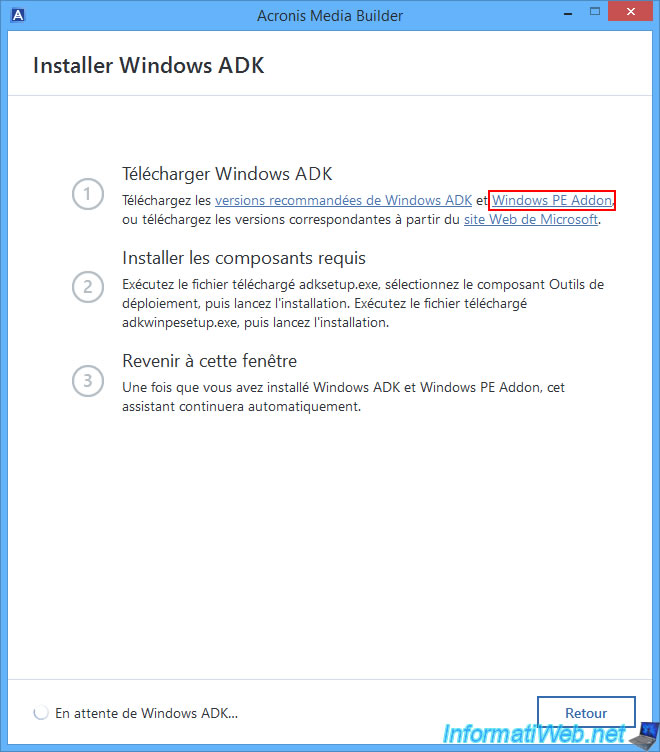Close the Acronis Media Builder window

click(630, 12)
